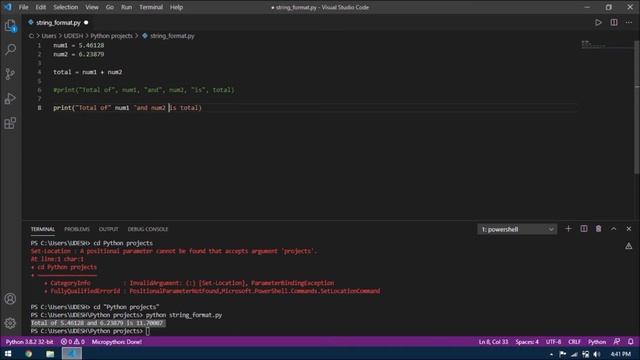Change Python language mode in status bar
This screenshot has height=360, width=640.
tap(597, 342)
